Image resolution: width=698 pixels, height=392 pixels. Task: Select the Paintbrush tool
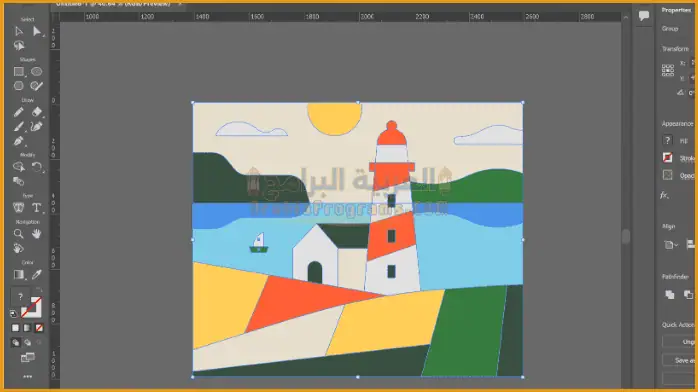click(x=19, y=127)
